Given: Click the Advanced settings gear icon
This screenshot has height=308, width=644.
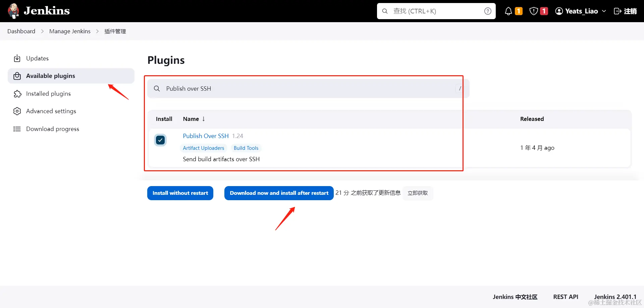Looking at the screenshot, I should (x=17, y=111).
